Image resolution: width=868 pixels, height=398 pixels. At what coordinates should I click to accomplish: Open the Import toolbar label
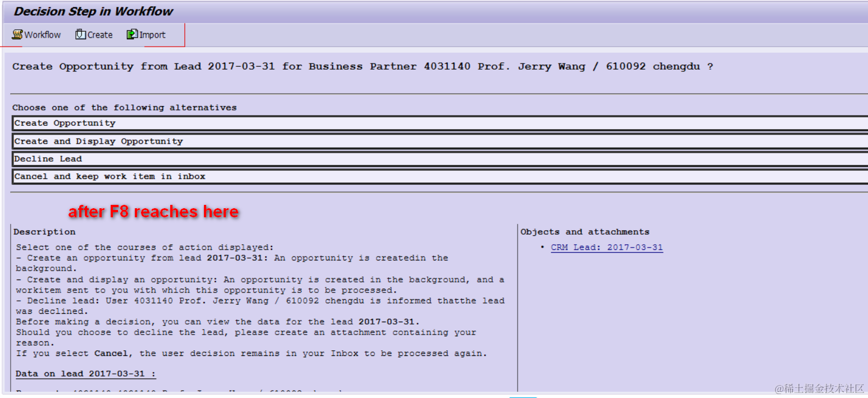(152, 35)
